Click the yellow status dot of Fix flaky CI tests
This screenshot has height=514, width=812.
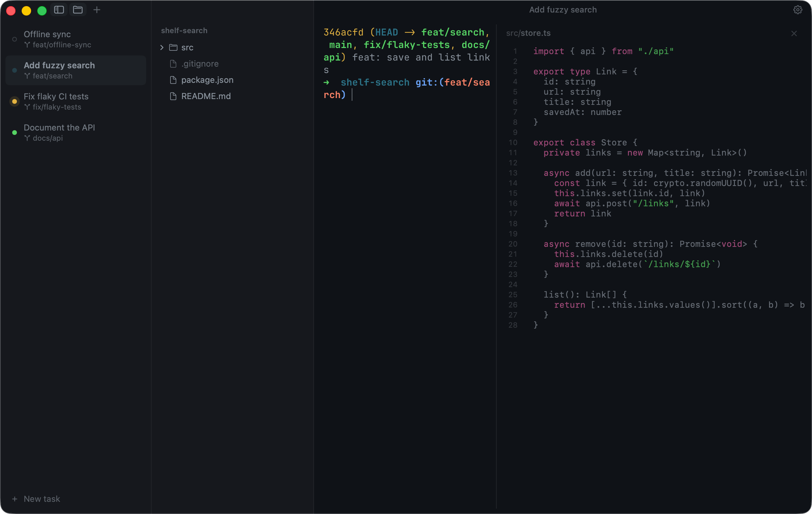click(15, 101)
